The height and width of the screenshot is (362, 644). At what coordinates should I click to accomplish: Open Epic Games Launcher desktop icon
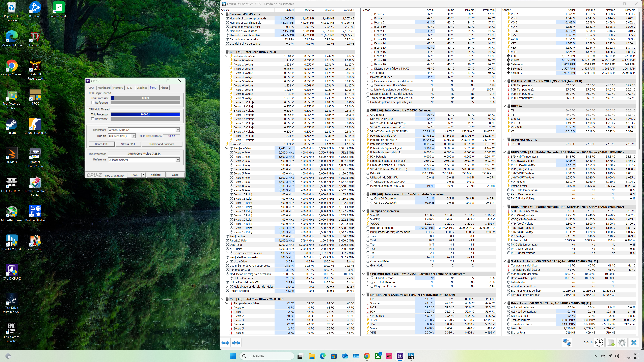12,333
